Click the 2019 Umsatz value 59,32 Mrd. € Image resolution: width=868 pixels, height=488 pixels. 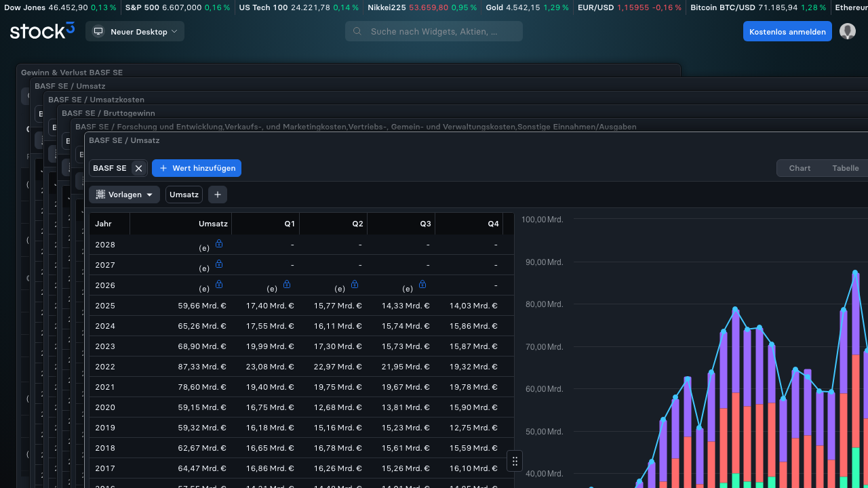[x=202, y=428]
